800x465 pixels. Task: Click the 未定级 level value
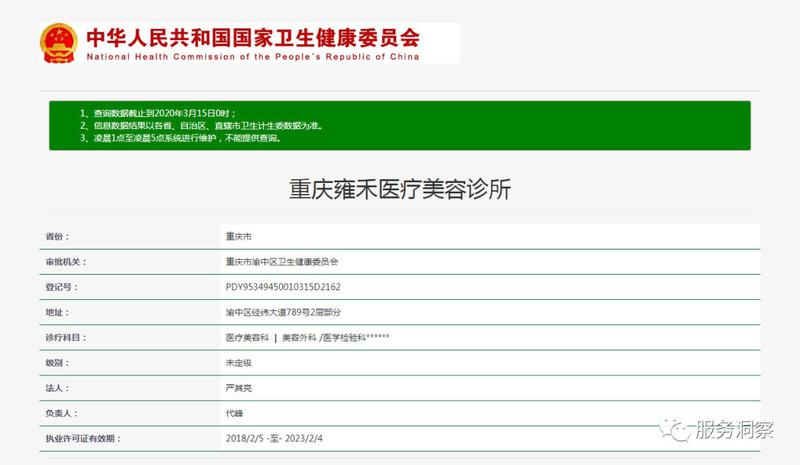(239, 362)
